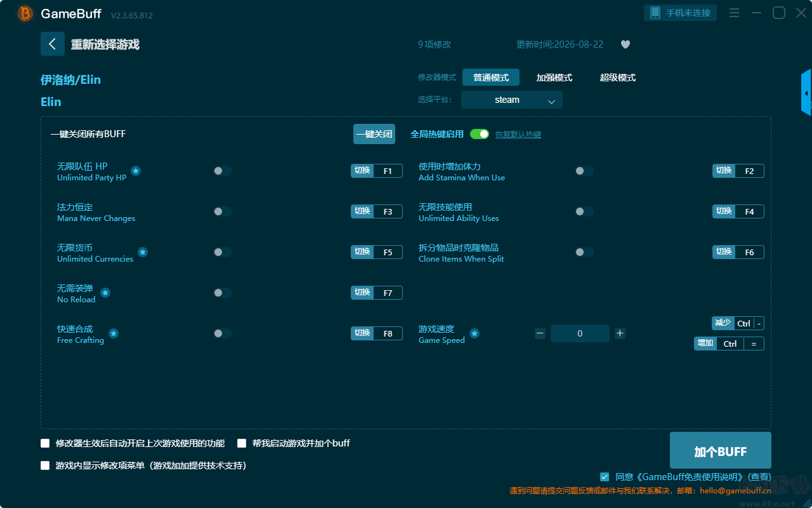Turn on Unlimited Ability Uses switch
The height and width of the screenshot is (508, 812).
[x=584, y=211]
